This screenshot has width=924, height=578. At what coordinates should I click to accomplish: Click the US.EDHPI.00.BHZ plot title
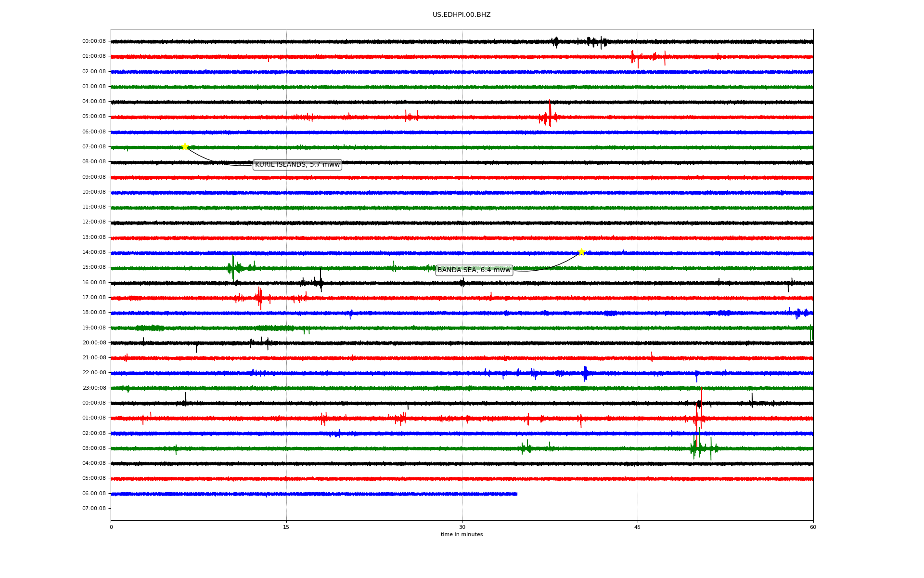point(461,15)
